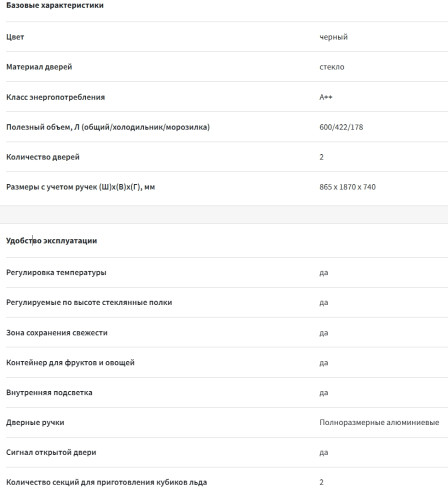The width and height of the screenshot is (448, 500).
Task: Click 'Количество секций для приготовления кубиков льда'
Action: [x=106, y=482]
